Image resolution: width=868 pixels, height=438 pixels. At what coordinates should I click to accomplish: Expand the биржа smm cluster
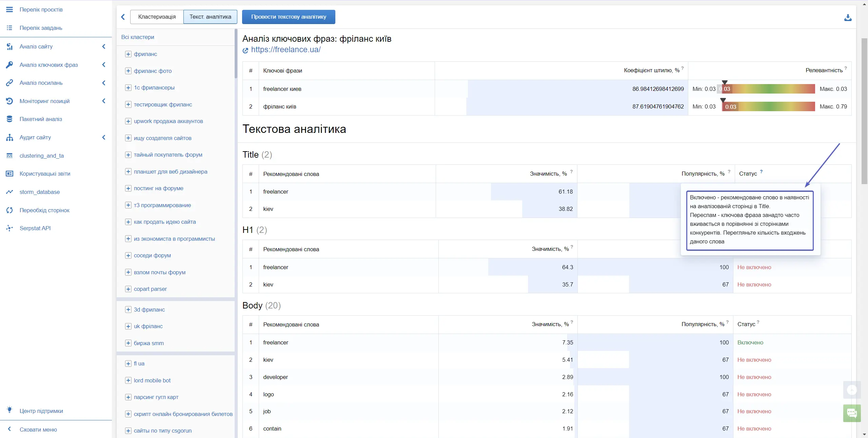(x=128, y=343)
